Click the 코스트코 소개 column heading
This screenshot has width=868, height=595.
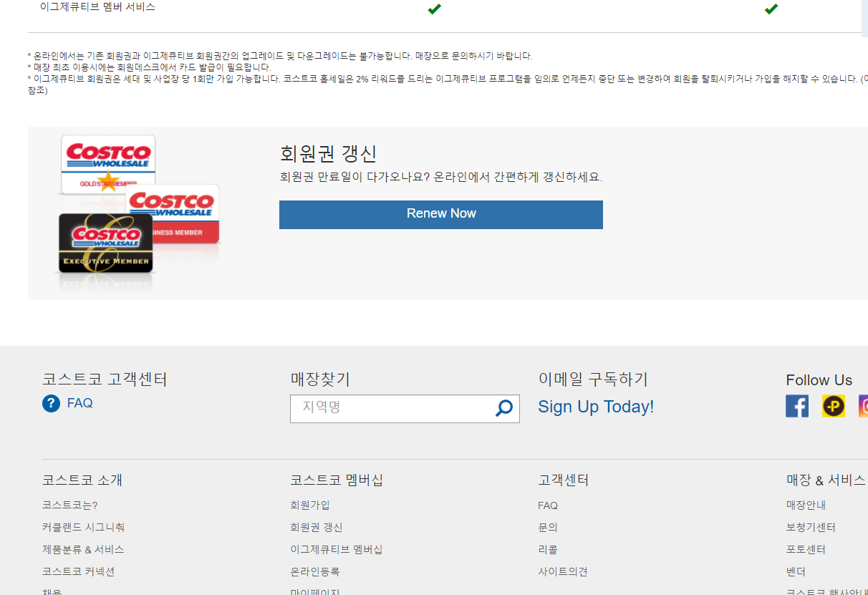coord(82,480)
